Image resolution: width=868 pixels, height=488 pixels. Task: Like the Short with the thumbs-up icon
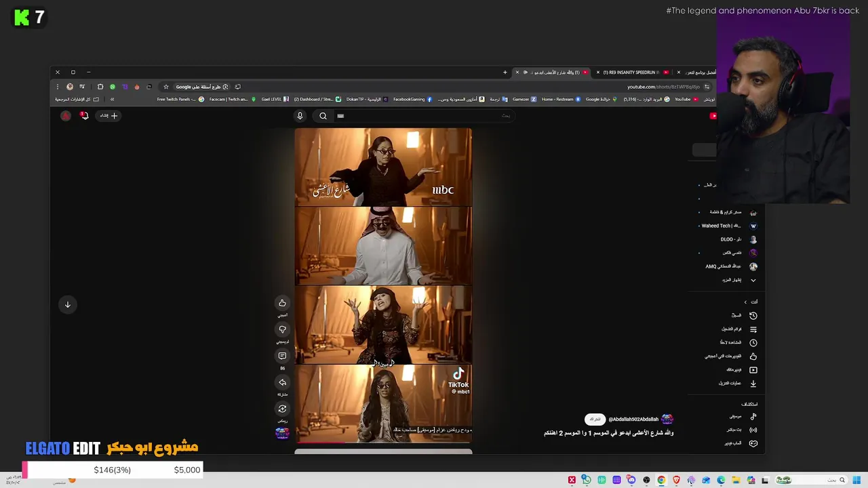click(282, 303)
